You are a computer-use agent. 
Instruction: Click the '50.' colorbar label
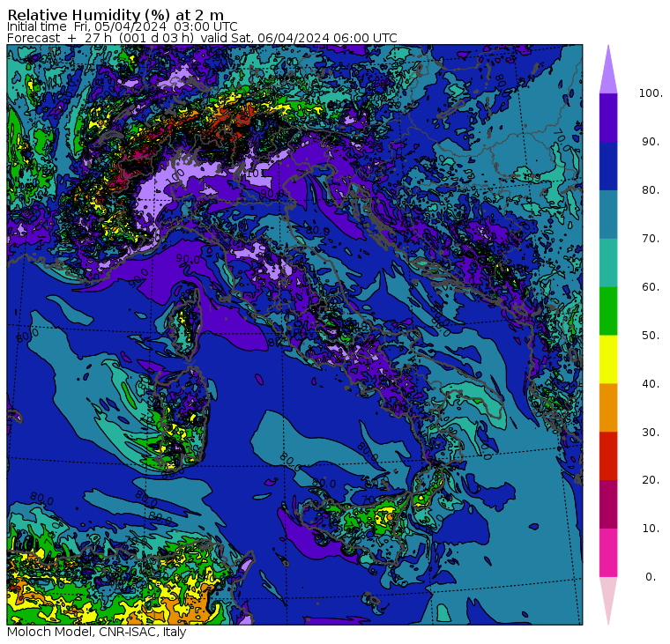(x=651, y=335)
